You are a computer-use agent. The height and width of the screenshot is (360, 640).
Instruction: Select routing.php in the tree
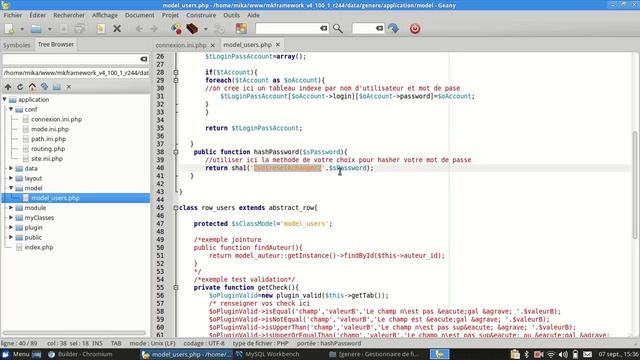[48, 149]
